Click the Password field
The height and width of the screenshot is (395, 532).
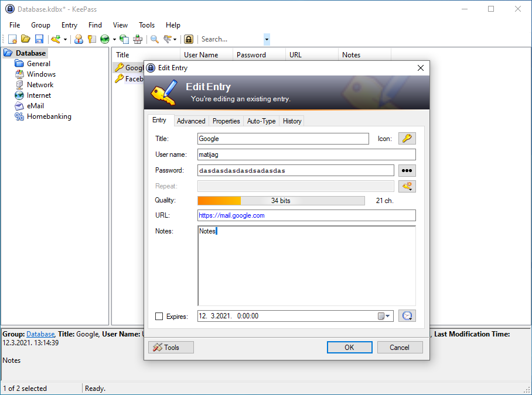click(295, 170)
